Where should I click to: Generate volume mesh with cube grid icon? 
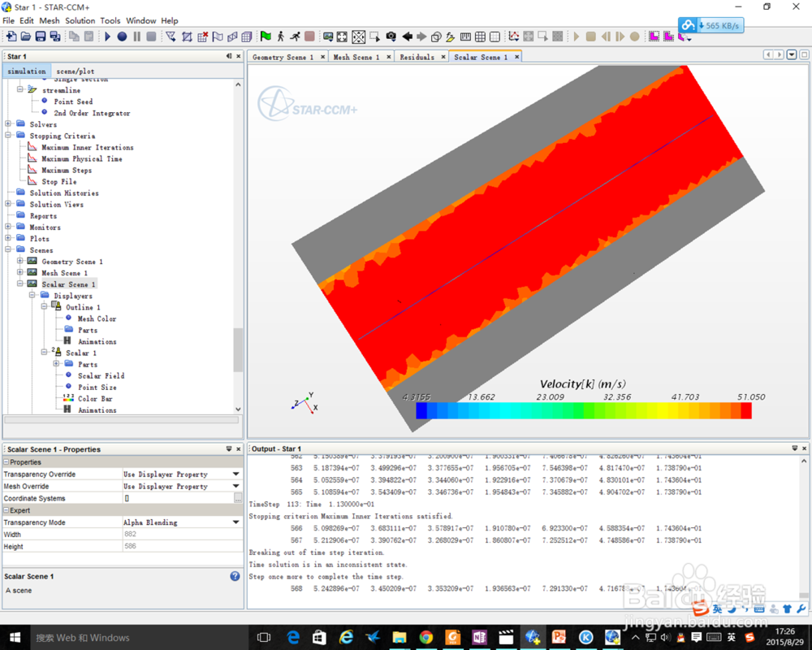click(x=247, y=37)
